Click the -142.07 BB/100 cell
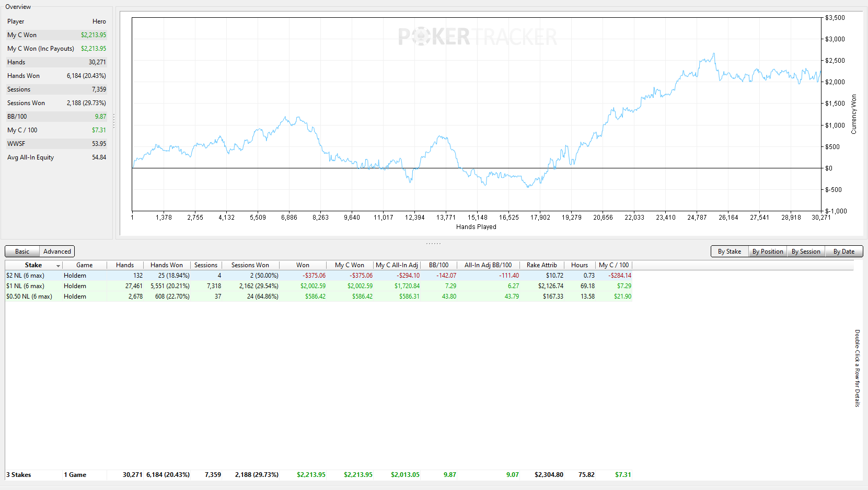 coord(446,276)
